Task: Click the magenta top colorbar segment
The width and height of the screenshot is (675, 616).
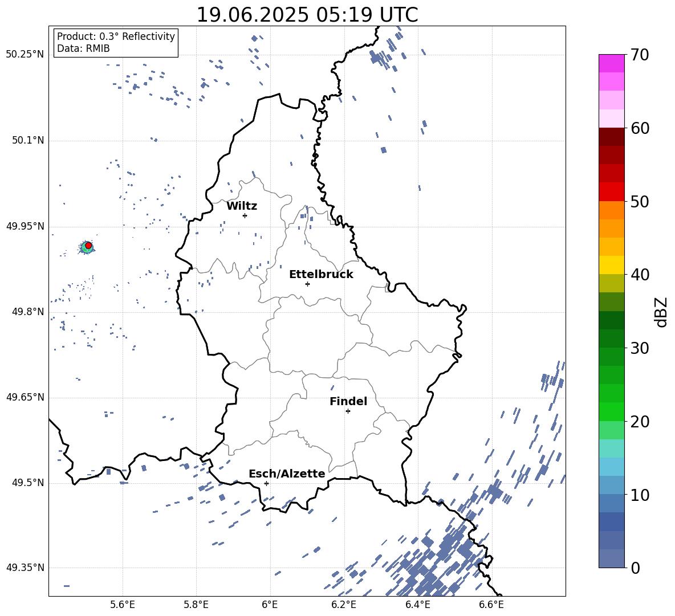Action: 611,63
